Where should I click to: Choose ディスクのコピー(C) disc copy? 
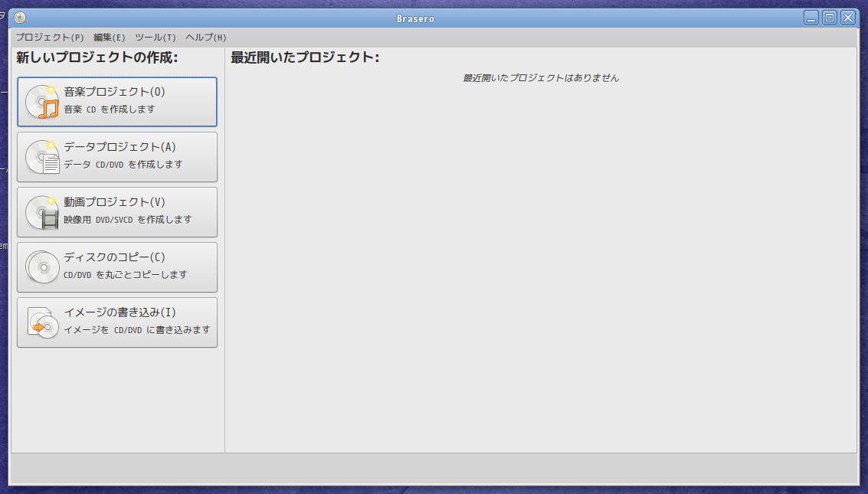click(x=116, y=267)
